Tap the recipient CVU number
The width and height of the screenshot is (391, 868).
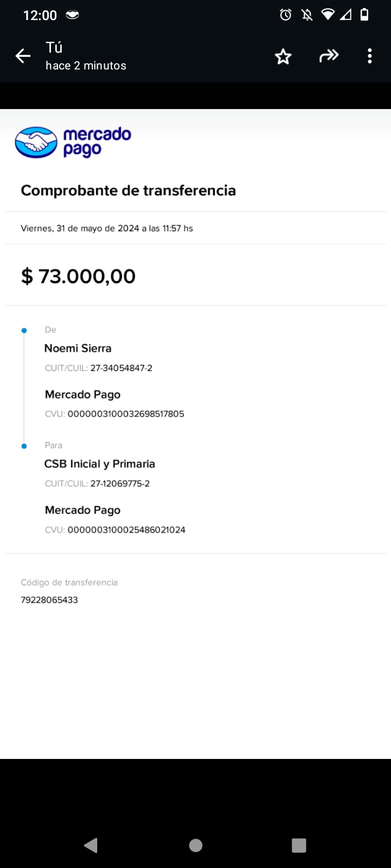(126, 529)
